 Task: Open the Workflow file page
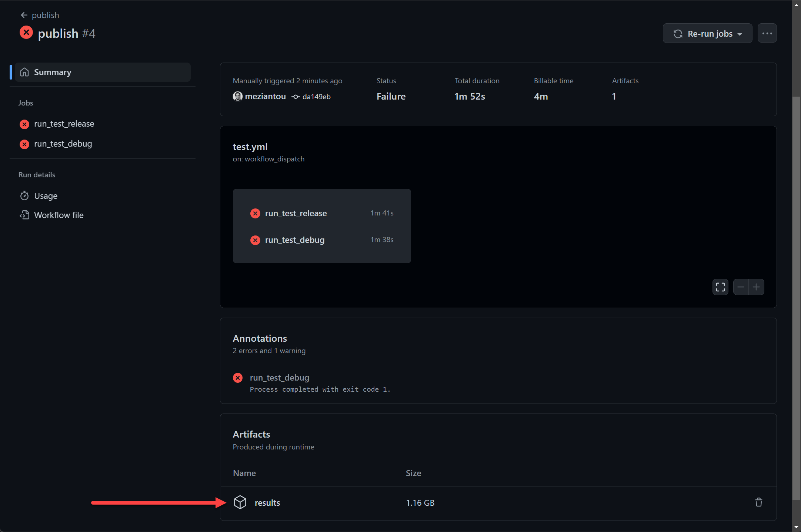coord(59,215)
